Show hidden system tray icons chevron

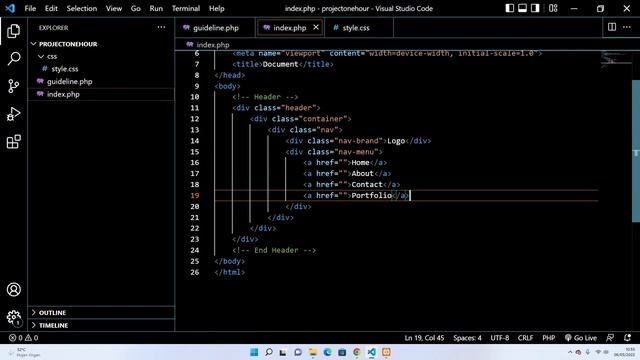(x=570, y=352)
